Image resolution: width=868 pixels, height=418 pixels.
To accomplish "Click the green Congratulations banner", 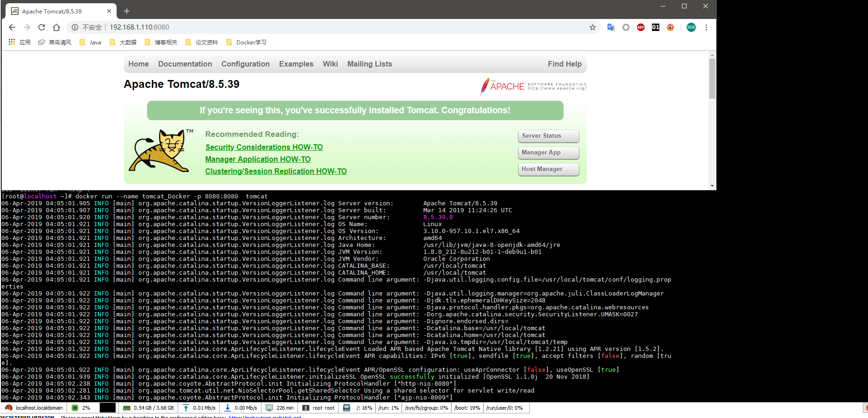I will (355, 111).
